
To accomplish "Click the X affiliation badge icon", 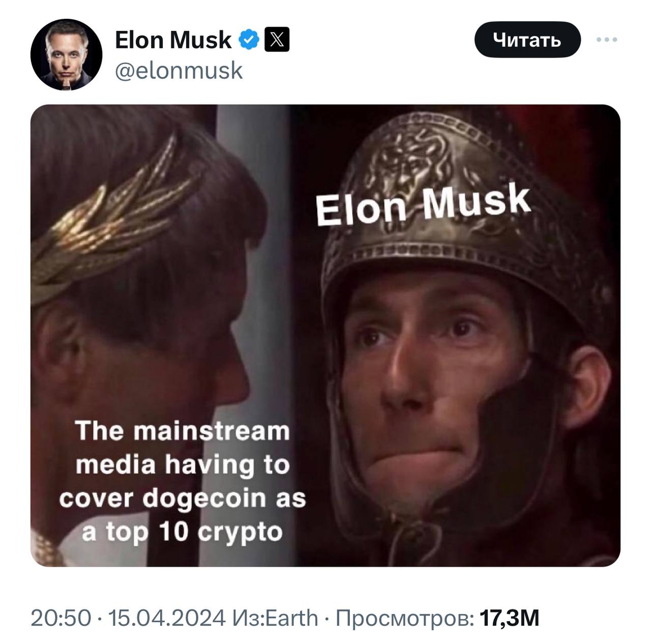I will pos(277,40).
